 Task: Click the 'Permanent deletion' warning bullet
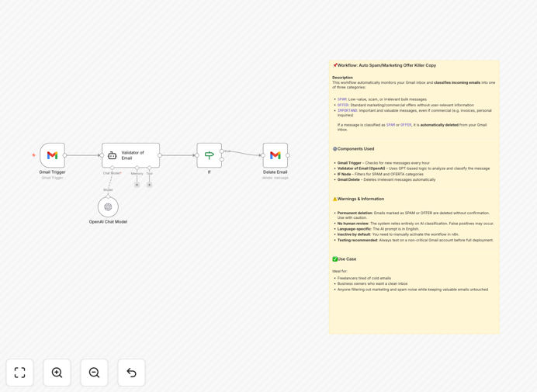(413, 215)
